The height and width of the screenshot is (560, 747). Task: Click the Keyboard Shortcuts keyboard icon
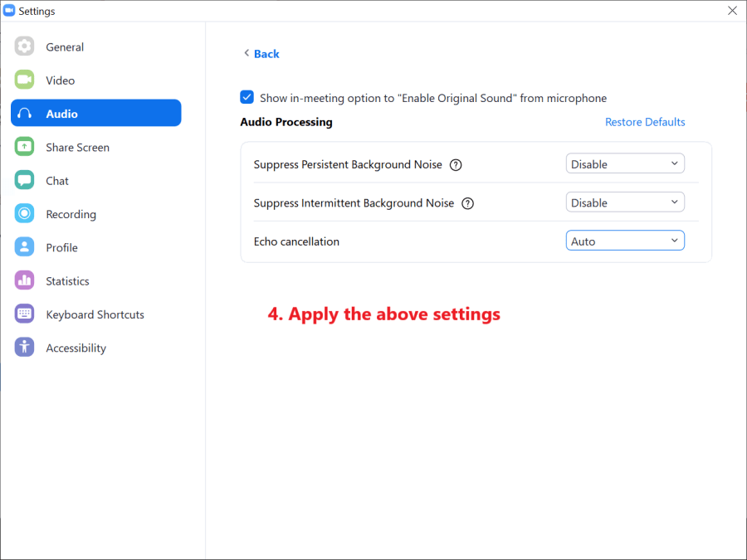click(25, 314)
